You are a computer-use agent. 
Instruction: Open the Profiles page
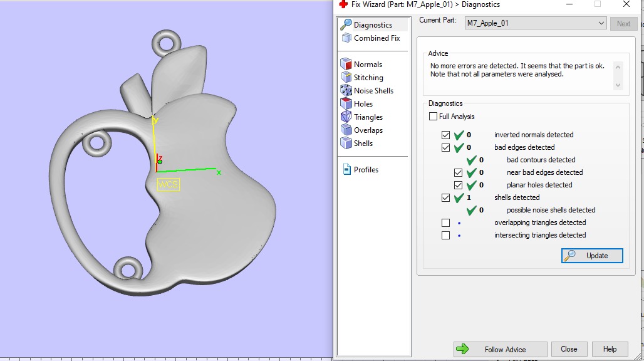[366, 170]
